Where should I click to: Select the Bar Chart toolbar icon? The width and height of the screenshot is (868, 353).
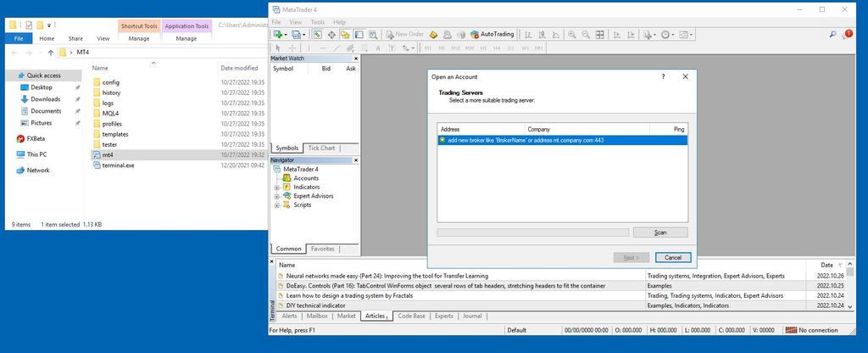[528, 34]
